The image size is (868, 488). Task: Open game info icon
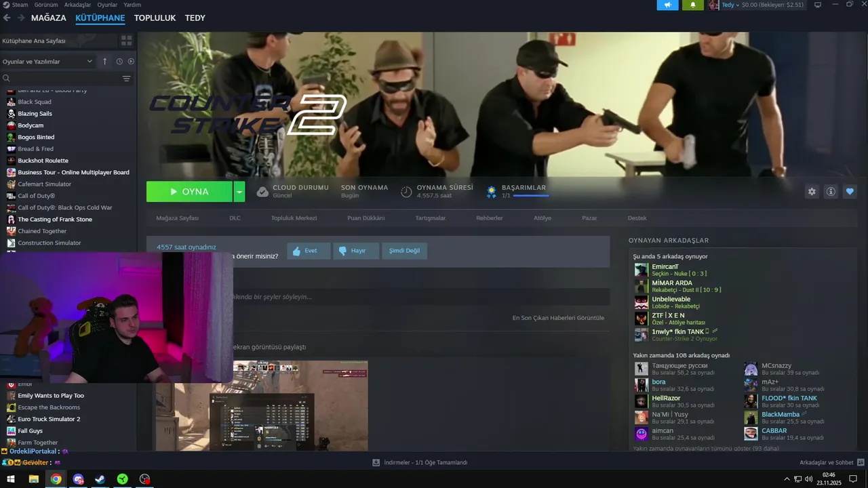[831, 192]
